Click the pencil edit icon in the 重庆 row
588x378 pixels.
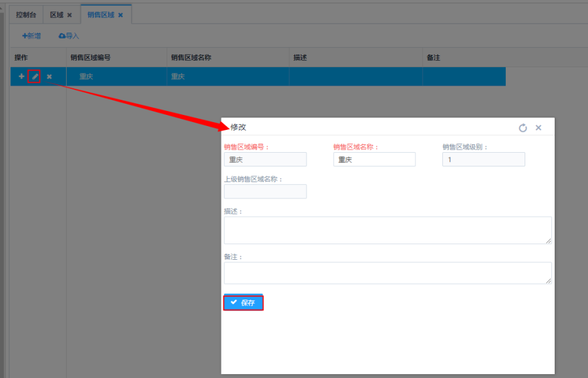35,76
